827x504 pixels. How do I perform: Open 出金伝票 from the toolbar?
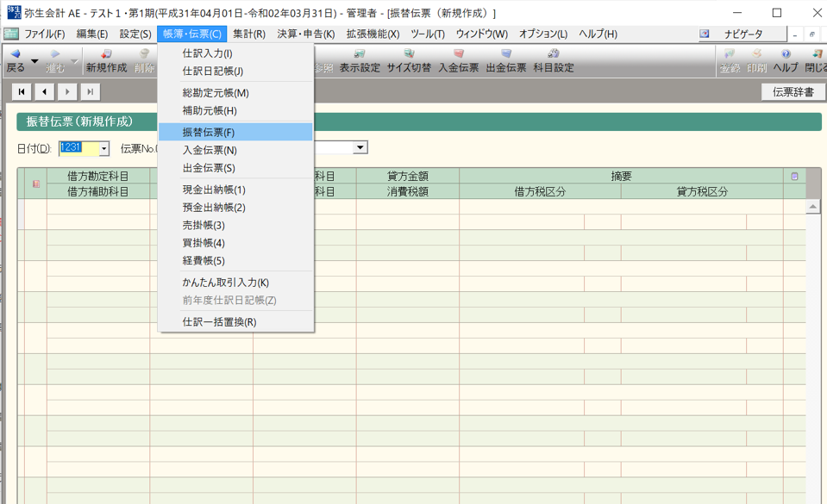(506, 60)
